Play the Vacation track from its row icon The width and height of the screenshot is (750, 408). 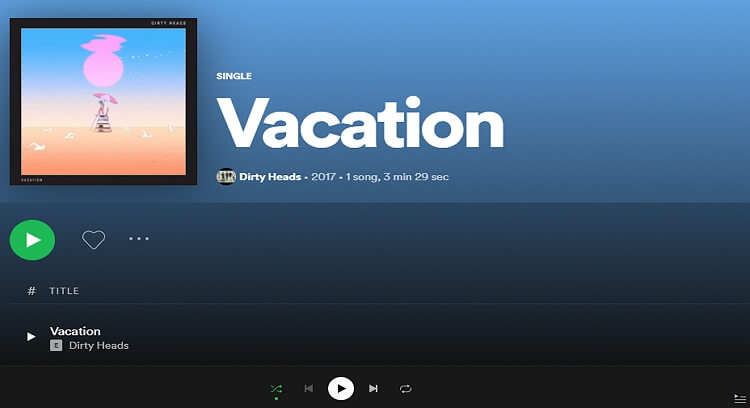click(x=31, y=337)
